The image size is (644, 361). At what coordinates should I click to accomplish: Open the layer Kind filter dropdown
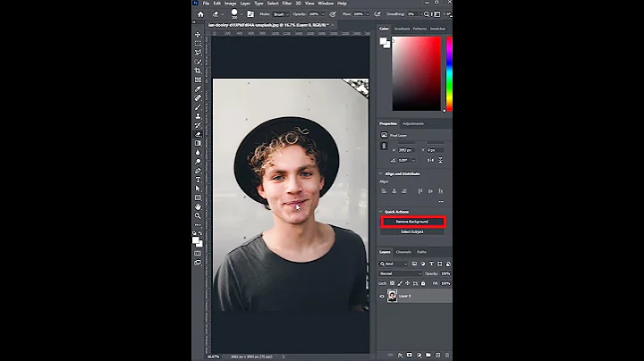pos(394,264)
